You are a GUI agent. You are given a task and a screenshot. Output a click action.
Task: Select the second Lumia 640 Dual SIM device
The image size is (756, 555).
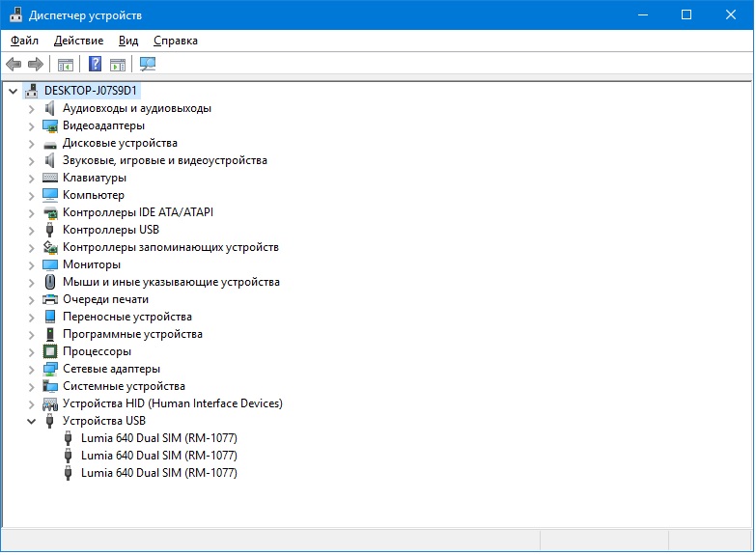159,456
